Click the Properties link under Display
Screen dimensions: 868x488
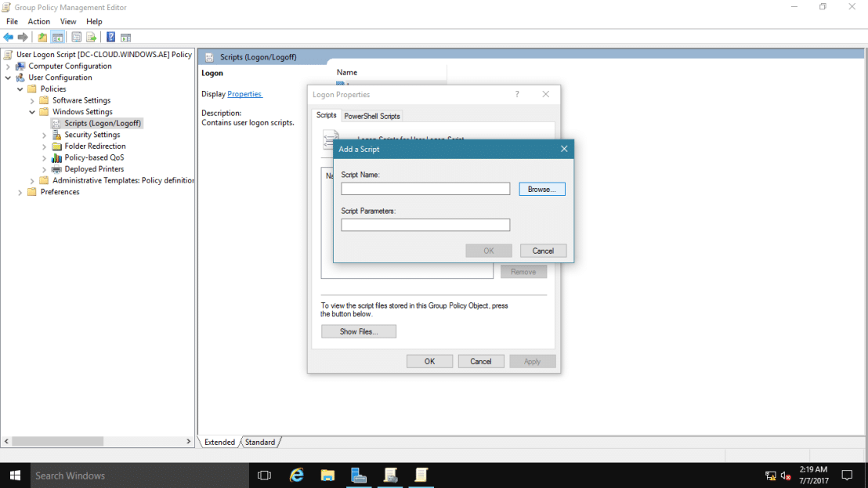point(244,94)
